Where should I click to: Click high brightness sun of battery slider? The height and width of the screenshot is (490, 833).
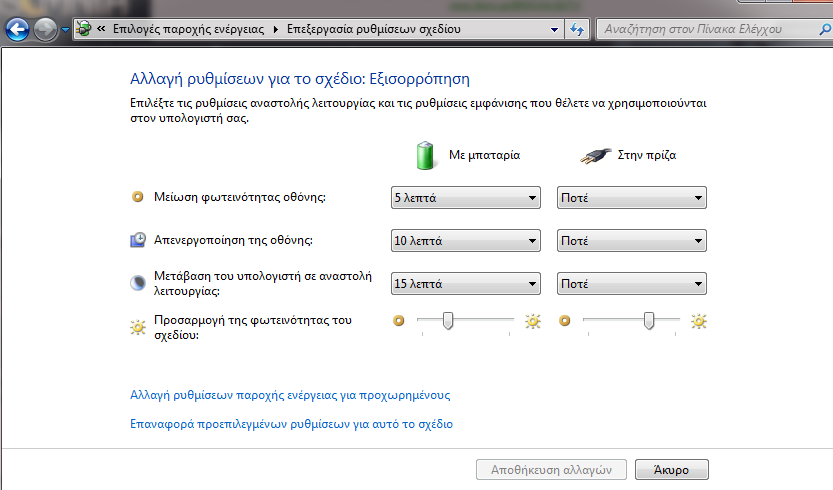[x=533, y=321]
